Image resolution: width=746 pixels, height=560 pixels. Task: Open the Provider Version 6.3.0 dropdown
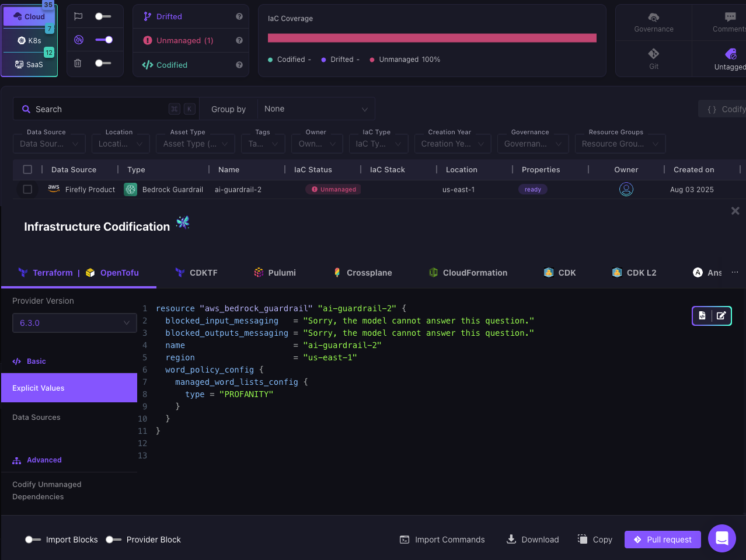pos(75,323)
